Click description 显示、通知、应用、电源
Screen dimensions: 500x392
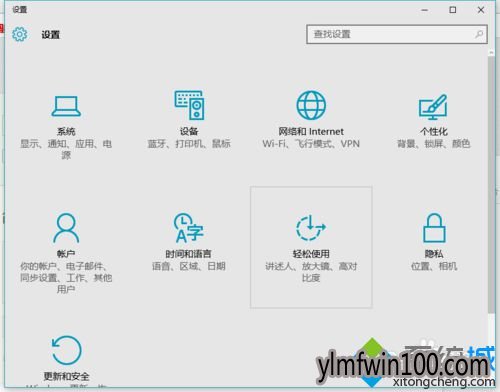pyautogui.click(x=66, y=149)
